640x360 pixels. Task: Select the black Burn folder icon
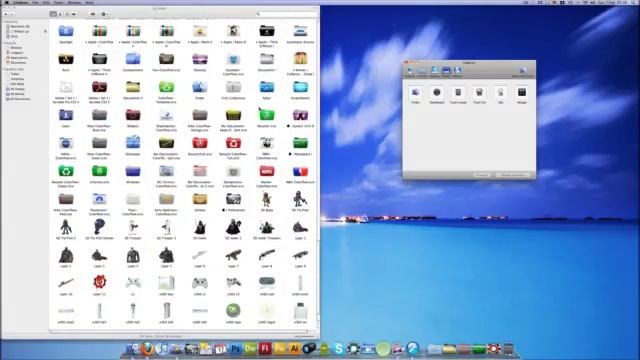(x=66, y=60)
